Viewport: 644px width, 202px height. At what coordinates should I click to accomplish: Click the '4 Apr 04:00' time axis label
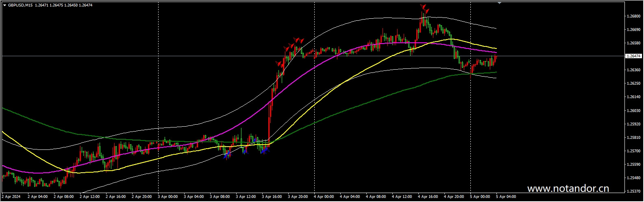(x=350, y=197)
